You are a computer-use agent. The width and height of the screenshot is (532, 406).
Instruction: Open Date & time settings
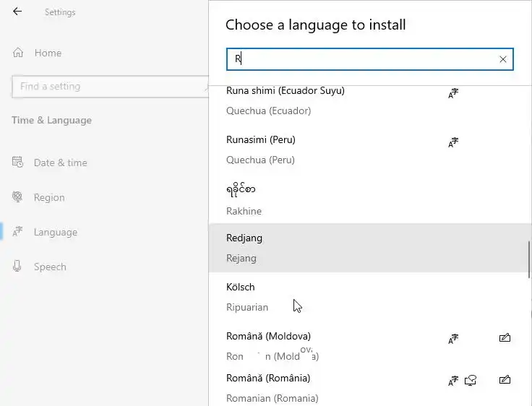pos(60,163)
